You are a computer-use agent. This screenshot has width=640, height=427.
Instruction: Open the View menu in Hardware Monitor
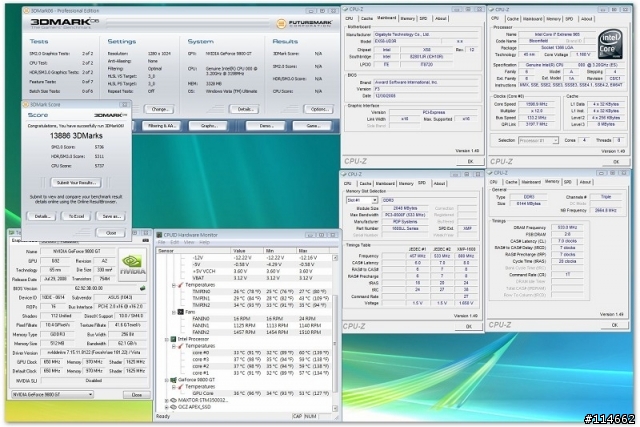tap(189, 242)
